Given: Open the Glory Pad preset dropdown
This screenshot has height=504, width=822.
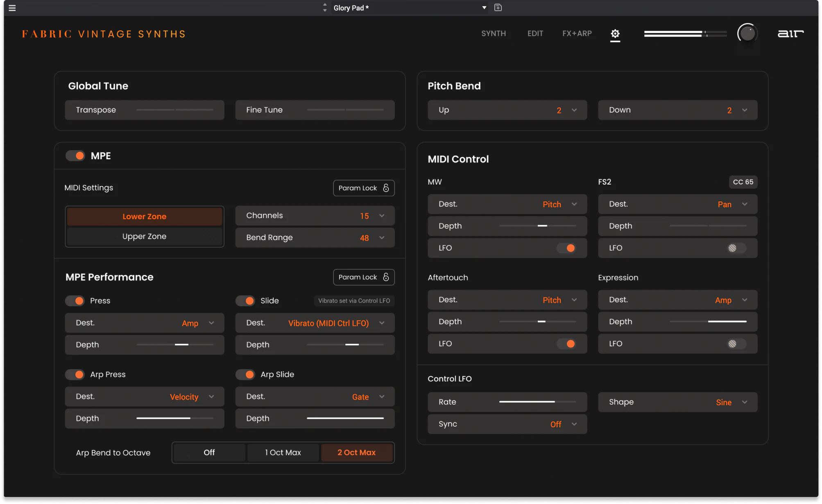Looking at the screenshot, I should (484, 8).
